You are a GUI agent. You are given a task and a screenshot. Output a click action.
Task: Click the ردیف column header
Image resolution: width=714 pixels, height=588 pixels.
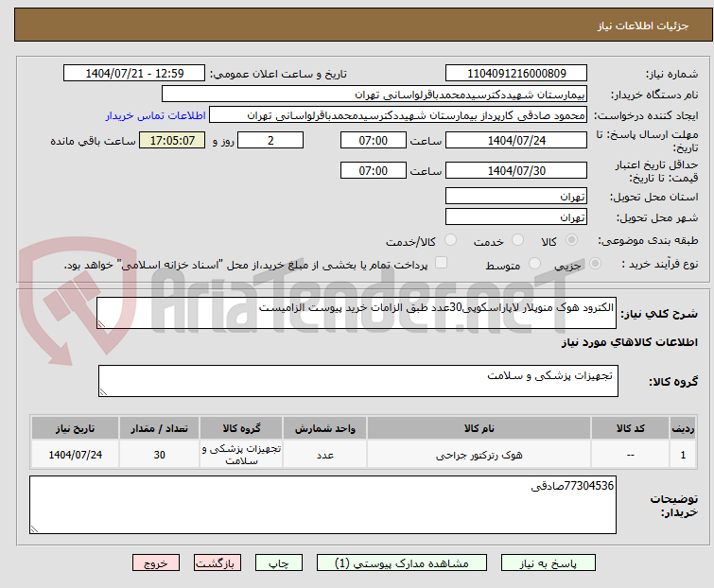point(683,428)
